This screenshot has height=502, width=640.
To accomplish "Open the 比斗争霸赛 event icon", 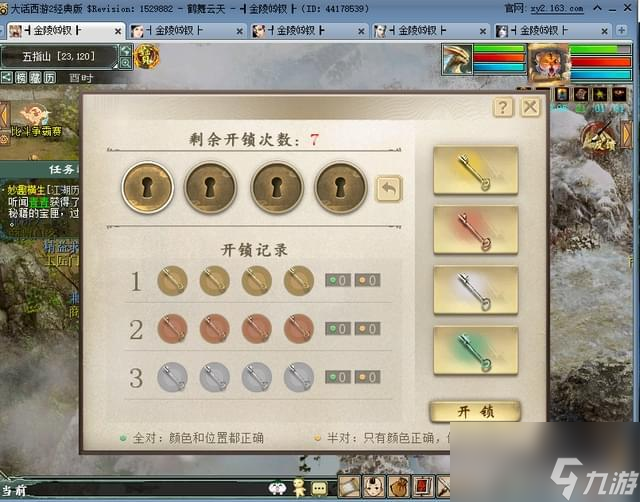I will tap(36, 121).
